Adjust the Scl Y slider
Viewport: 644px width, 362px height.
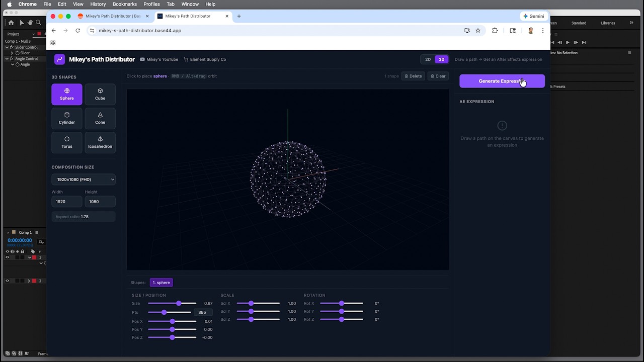tap(258, 311)
